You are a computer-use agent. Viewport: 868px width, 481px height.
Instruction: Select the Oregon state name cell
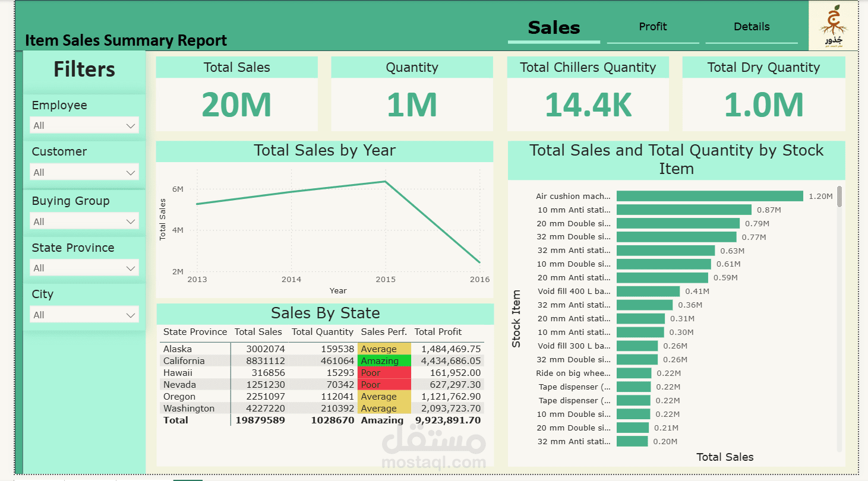tap(179, 397)
